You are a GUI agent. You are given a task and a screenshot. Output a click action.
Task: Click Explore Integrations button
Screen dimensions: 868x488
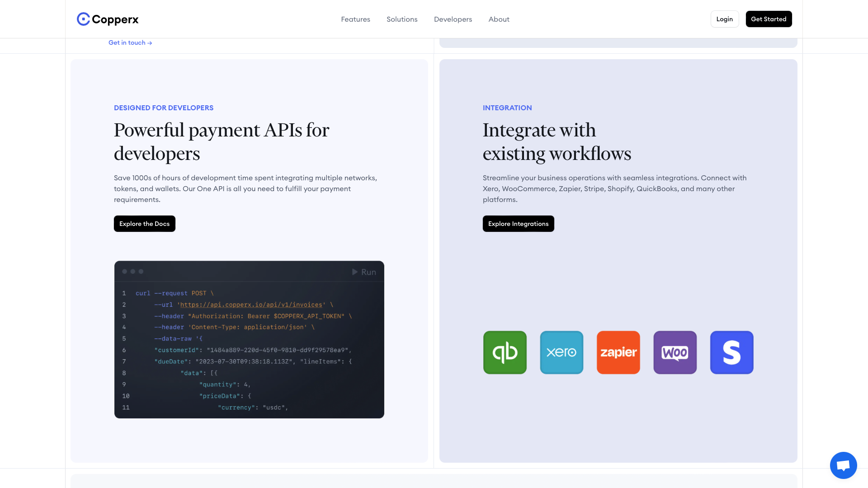(518, 224)
